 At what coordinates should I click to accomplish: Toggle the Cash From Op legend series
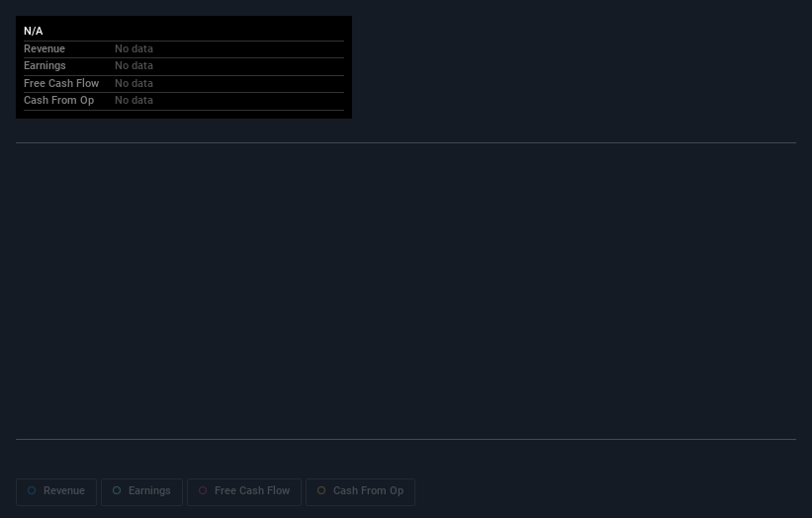360,491
